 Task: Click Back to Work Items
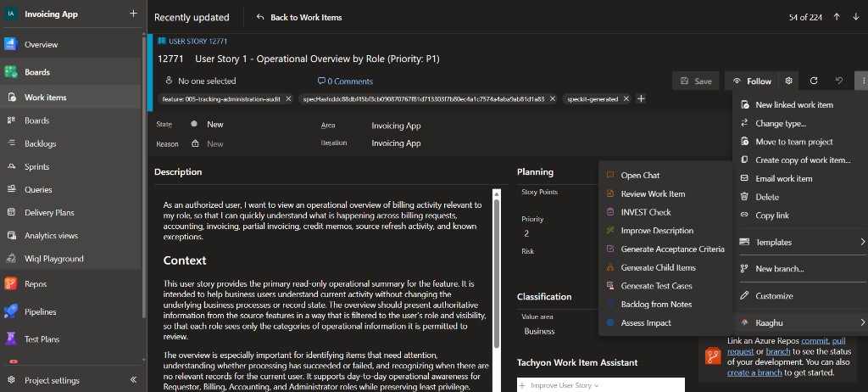click(299, 17)
